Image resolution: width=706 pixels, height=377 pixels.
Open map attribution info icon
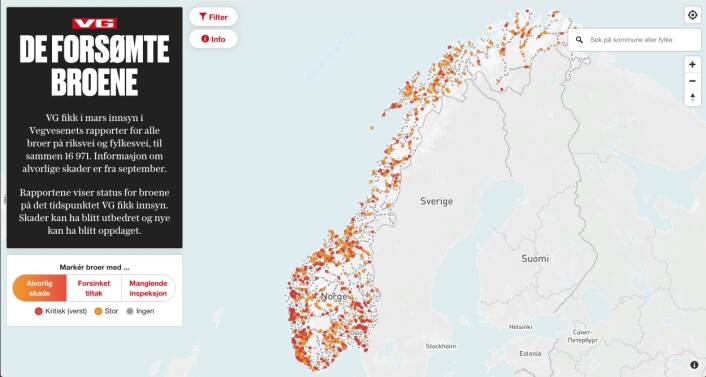[694, 365]
